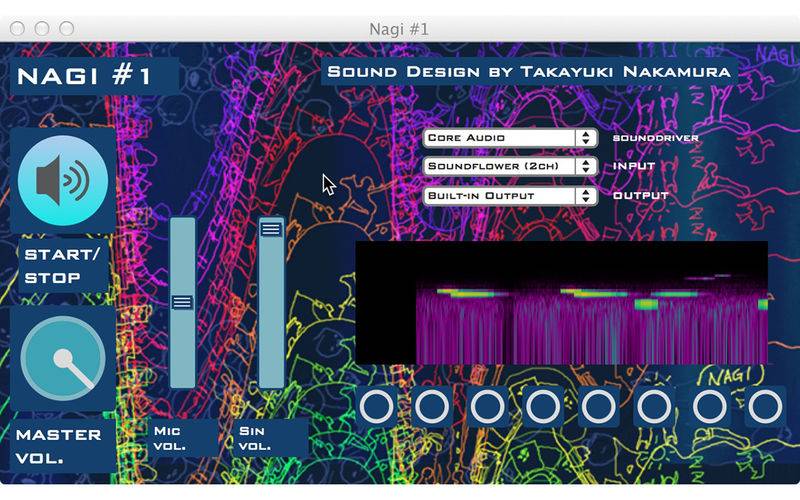Click the Built-in Output dropdown stepper arrows

586,196
